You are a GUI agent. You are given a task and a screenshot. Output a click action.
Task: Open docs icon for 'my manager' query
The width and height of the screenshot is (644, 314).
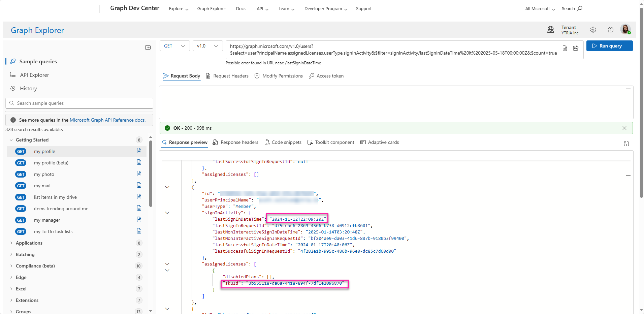[x=139, y=220]
